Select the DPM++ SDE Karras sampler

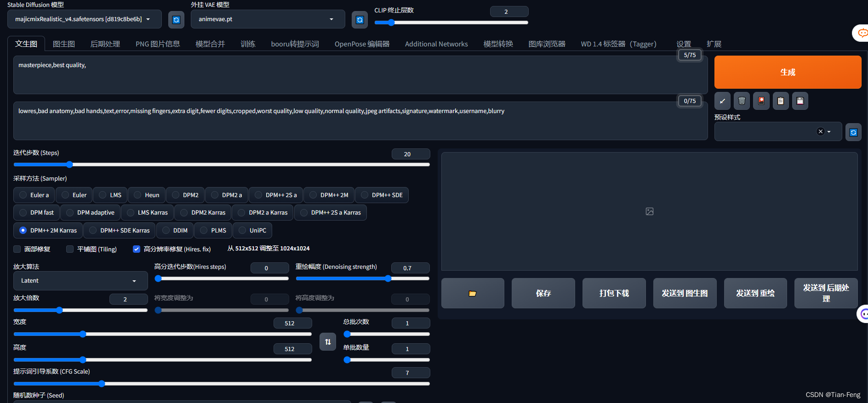[120, 230]
